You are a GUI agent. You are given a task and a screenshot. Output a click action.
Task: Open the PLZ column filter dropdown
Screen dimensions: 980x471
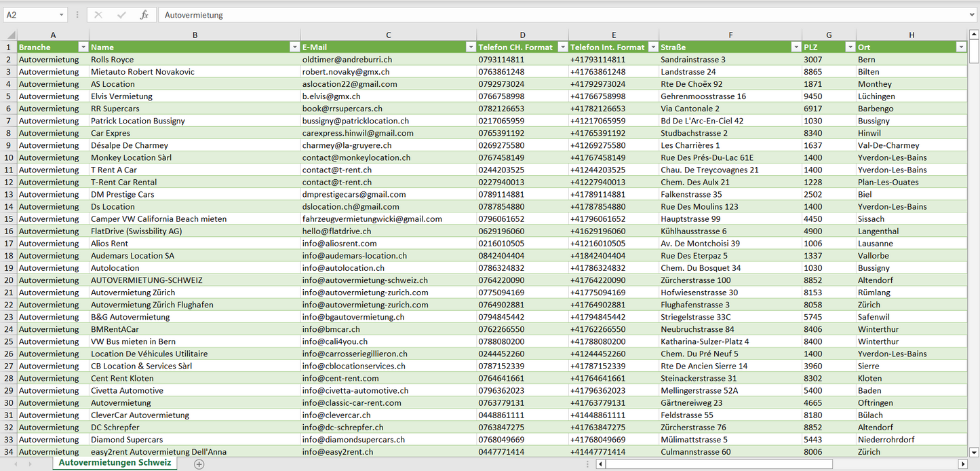pos(850,48)
